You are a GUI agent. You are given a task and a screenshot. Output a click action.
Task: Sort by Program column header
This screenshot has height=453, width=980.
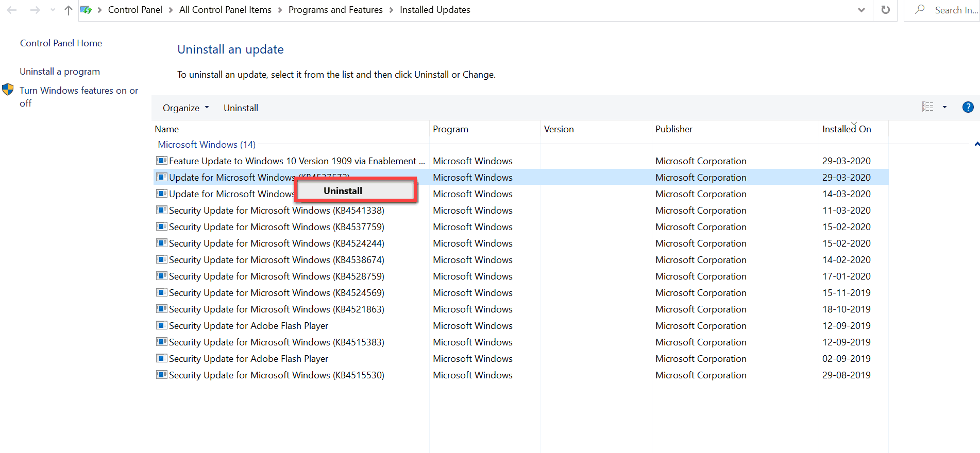click(x=485, y=129)
